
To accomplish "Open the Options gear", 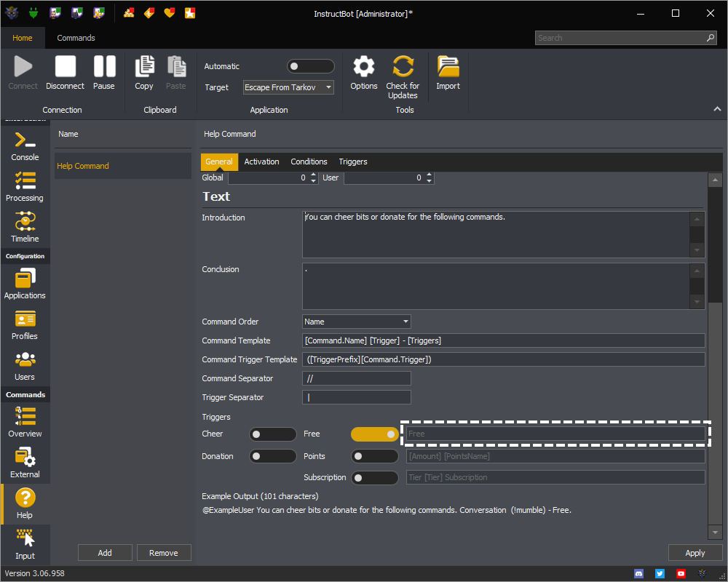I will pyautogui.click(x=364, y=72).
